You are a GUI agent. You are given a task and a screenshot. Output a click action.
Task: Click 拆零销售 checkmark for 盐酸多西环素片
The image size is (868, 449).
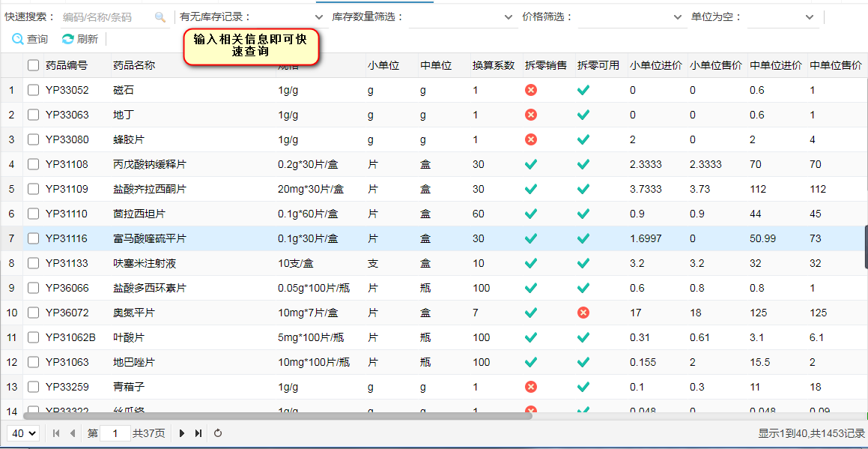(x=531, y=288)
